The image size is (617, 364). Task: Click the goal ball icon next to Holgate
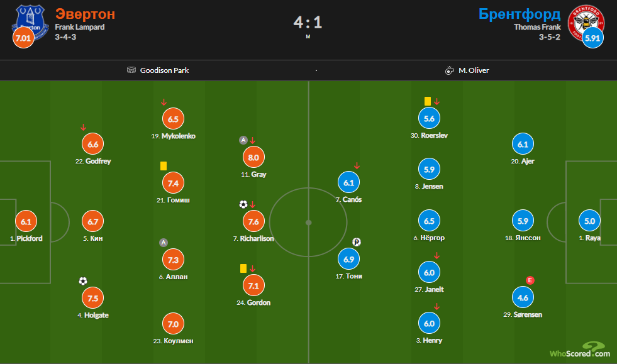point(83,281)
